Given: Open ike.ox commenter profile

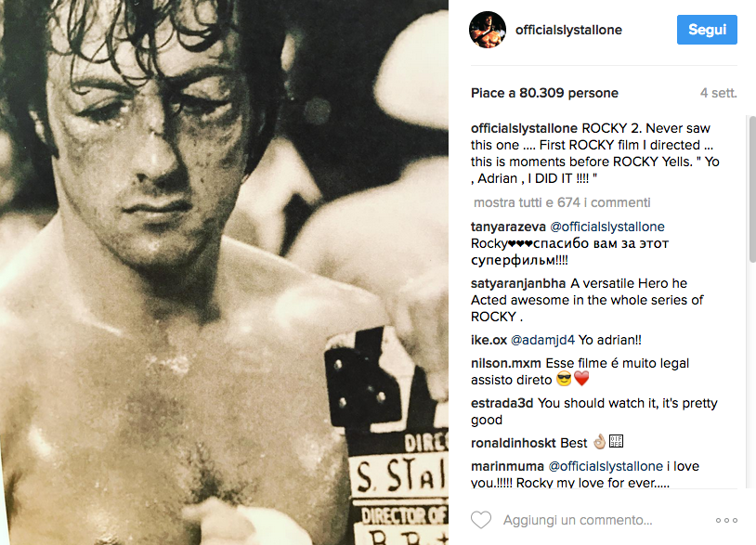Looking at the screenshot, I should 489,340.
